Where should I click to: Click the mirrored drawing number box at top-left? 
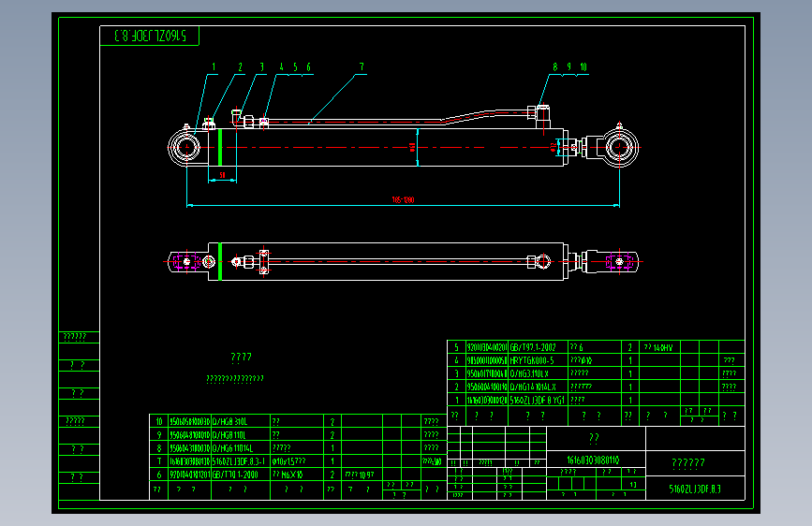[149, 36]
